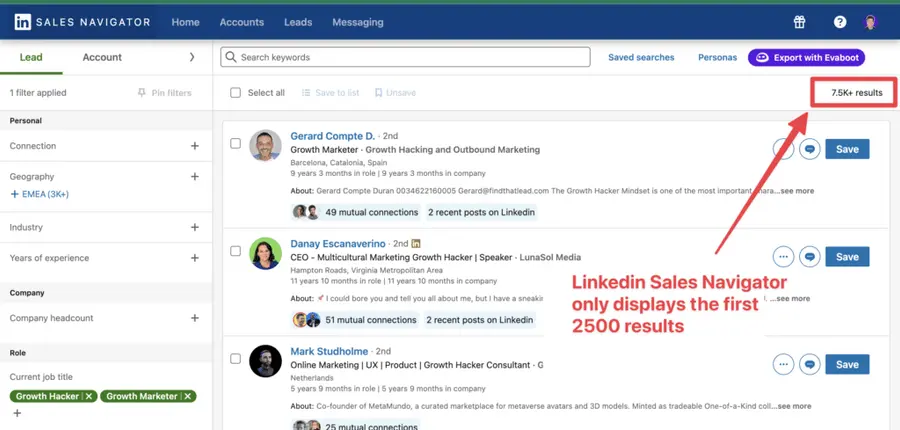
Task: Open Danay Escanaverino profile photo
Action: pos(265,253)
